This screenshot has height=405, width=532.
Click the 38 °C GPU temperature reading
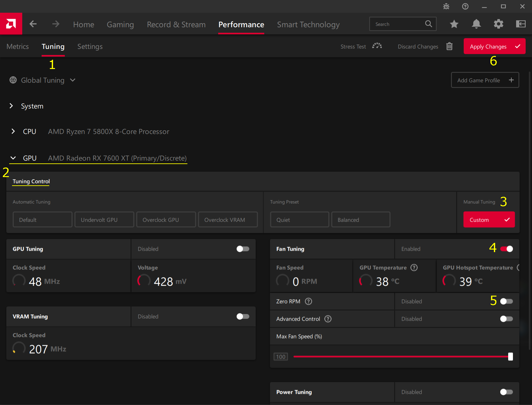[x=388, y=281]
